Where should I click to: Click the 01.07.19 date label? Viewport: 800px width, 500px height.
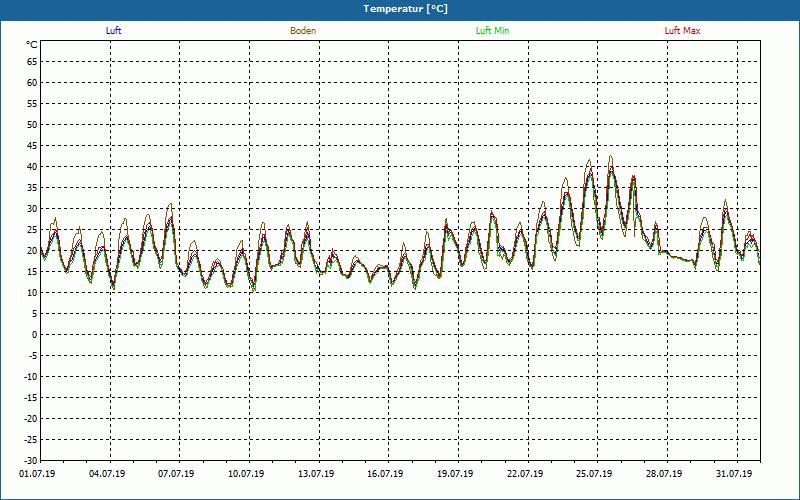(37, 474)
